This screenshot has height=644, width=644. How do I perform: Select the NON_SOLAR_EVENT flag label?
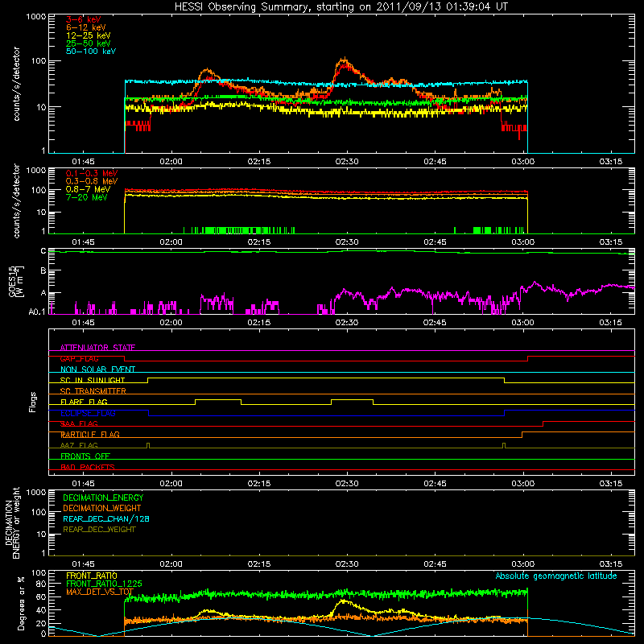click(x=97, y=369)
